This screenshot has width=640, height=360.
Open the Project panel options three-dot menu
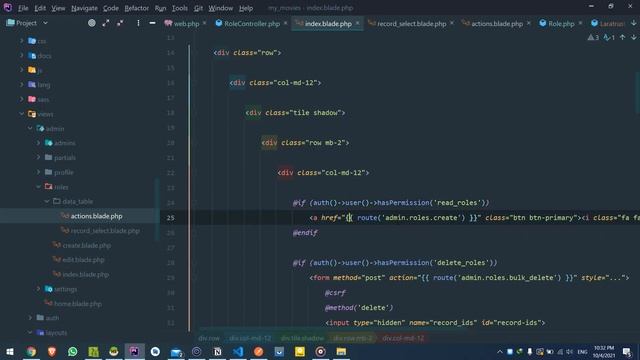(138, 23)
